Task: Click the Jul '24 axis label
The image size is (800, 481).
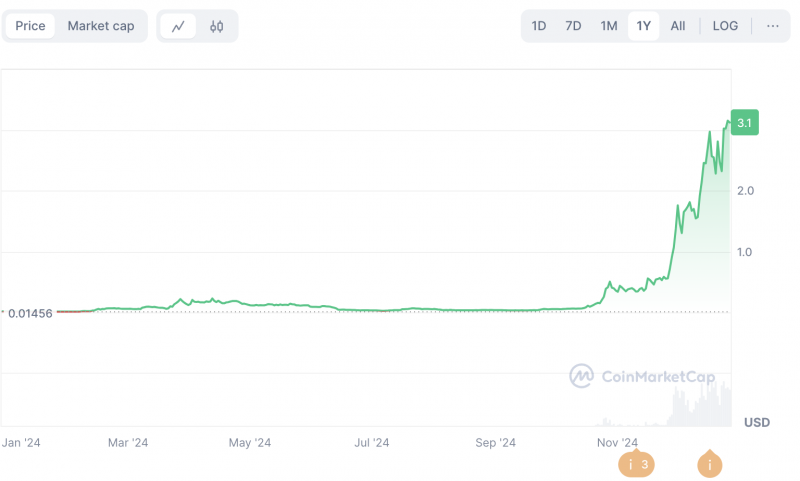Action: tap(372, 442)
